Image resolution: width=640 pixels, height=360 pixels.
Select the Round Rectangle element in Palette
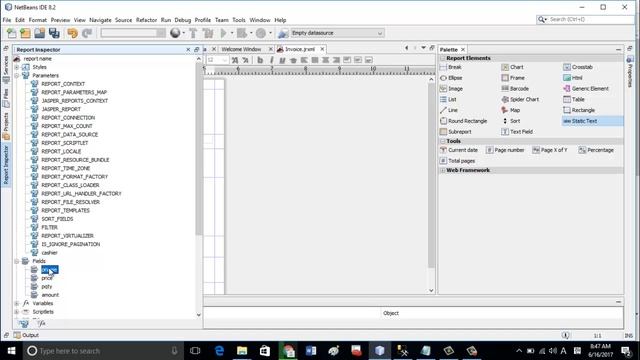464,121
